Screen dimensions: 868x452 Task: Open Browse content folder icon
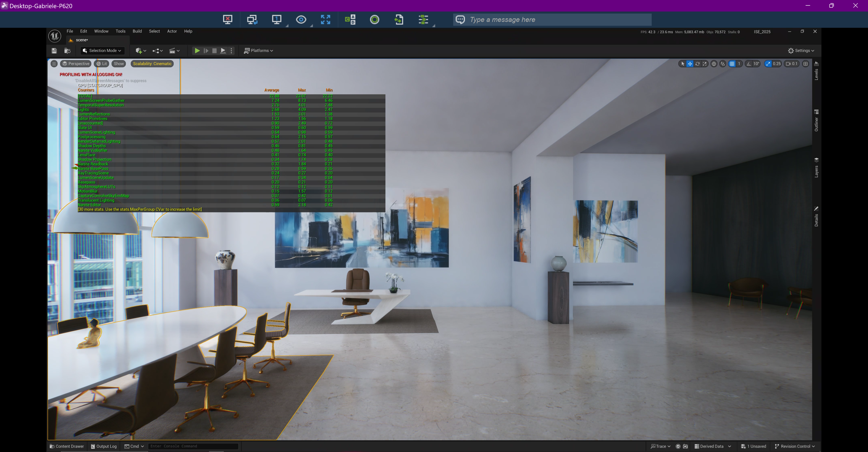point(67,51)
